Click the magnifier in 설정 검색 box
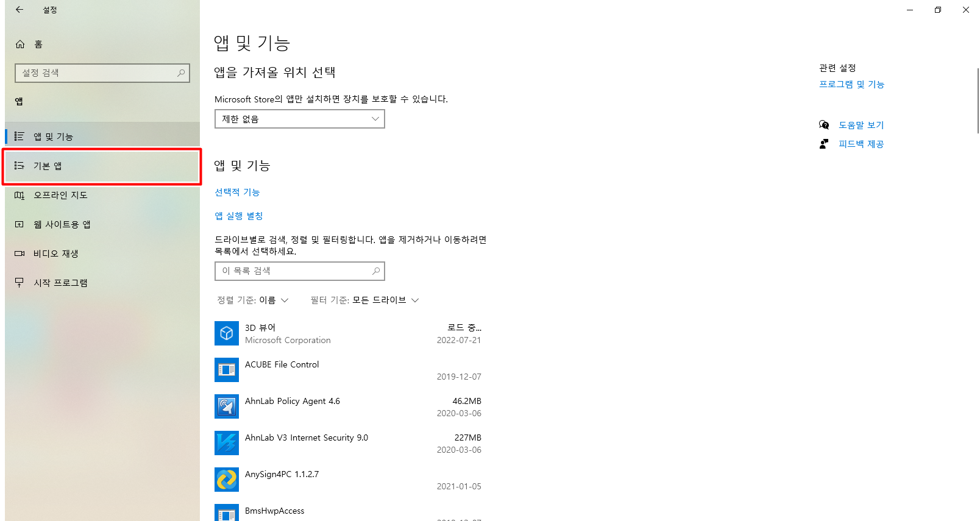980x521 pixels. [181, 73]
